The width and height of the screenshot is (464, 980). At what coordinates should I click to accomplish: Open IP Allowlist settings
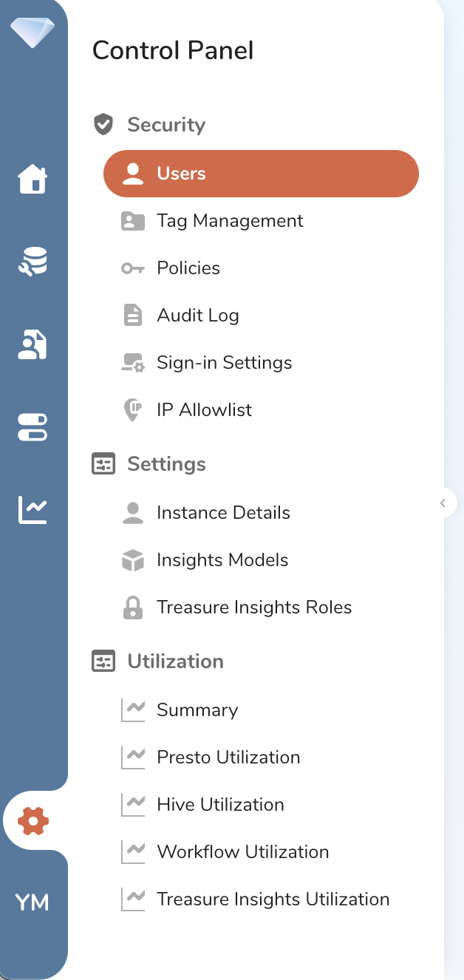[x=204, y=410]
